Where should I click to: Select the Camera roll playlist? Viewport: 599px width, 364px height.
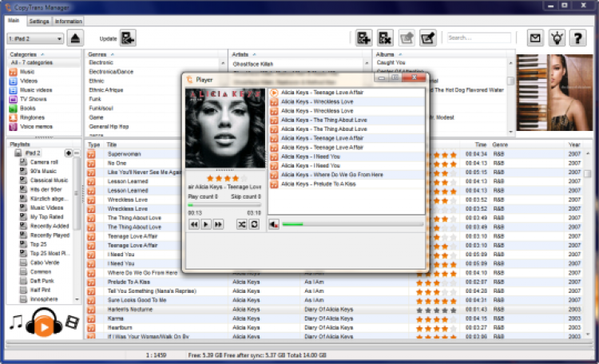point(44,162)
